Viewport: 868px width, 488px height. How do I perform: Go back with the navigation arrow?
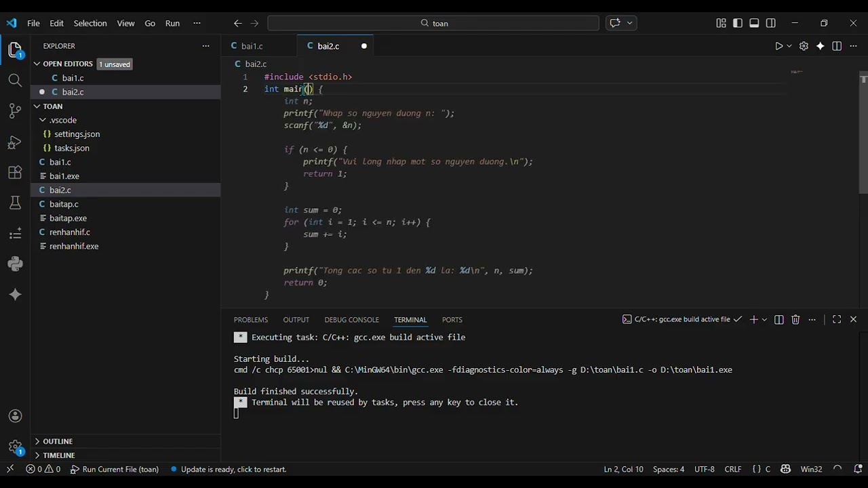click(237, 23)
